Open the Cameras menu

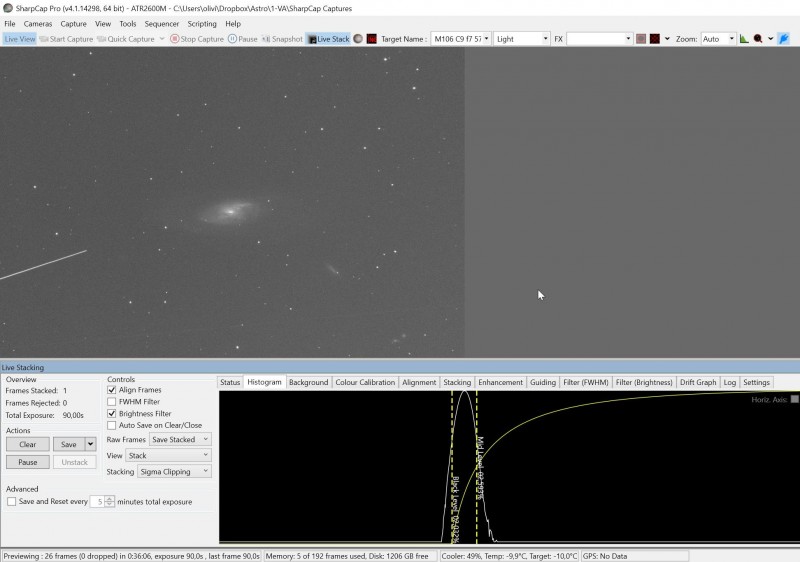pos(38,23)
